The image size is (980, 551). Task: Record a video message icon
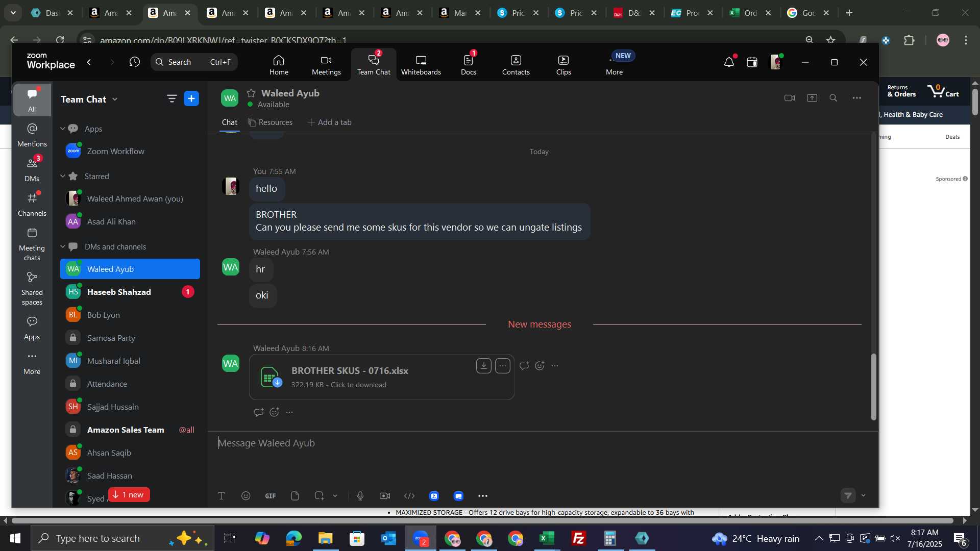(x=385, y=496)
